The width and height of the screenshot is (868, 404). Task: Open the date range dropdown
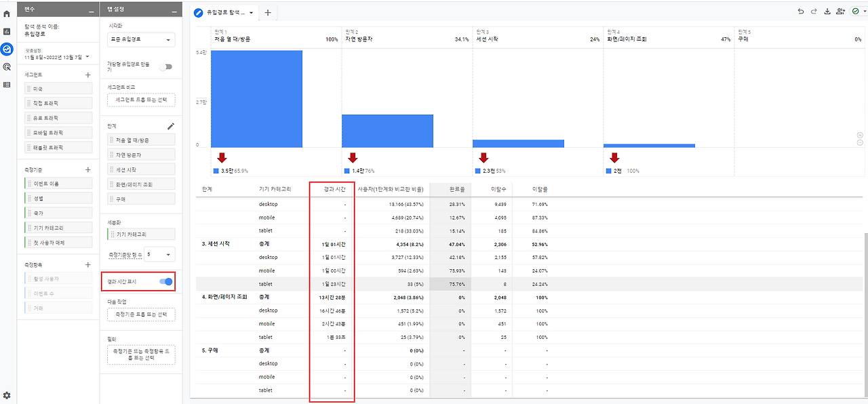point(57,57)
